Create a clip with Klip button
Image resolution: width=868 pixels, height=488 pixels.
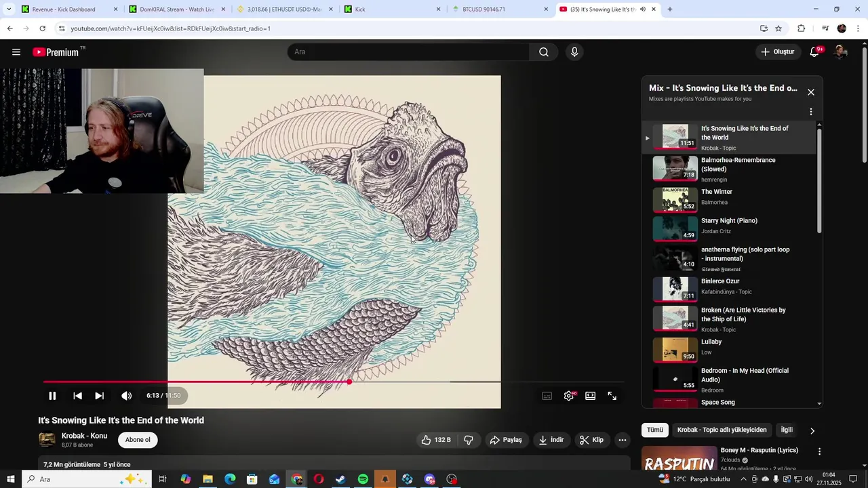591,440
